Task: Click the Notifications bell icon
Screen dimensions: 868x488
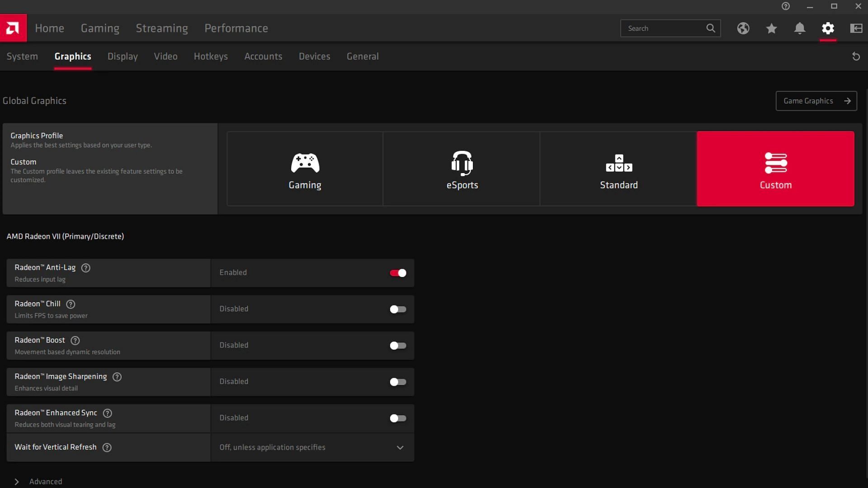Action: click(x=799, y=28)
